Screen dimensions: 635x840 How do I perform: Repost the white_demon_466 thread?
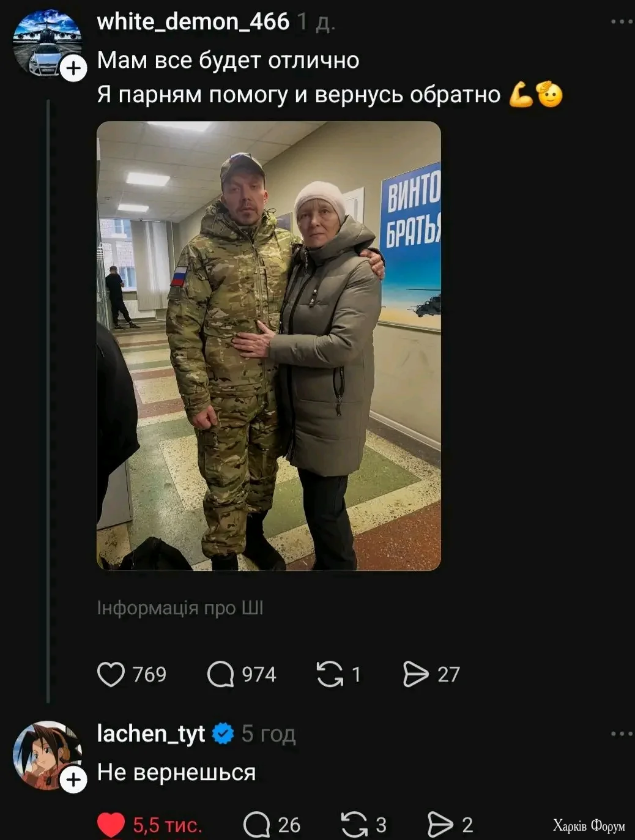[x=330, y=674]
